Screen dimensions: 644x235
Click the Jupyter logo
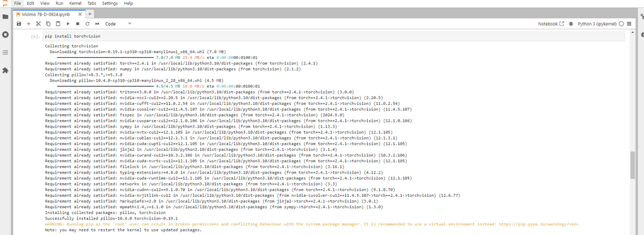click(5, 4)
